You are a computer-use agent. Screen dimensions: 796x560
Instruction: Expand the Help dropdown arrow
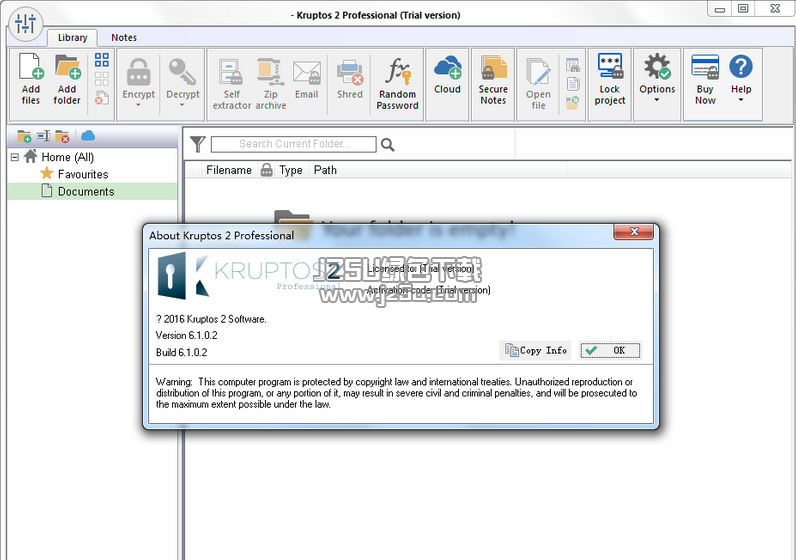(741, 100)
